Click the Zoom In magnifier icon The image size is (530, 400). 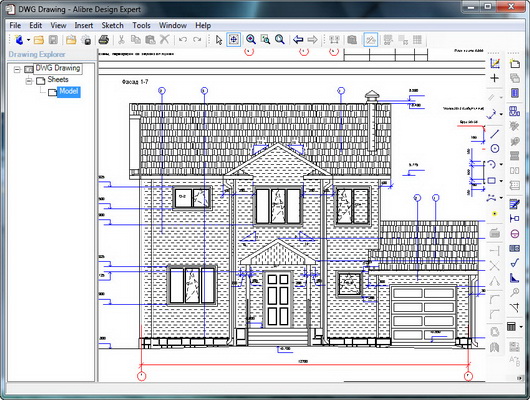pos(251,40)
